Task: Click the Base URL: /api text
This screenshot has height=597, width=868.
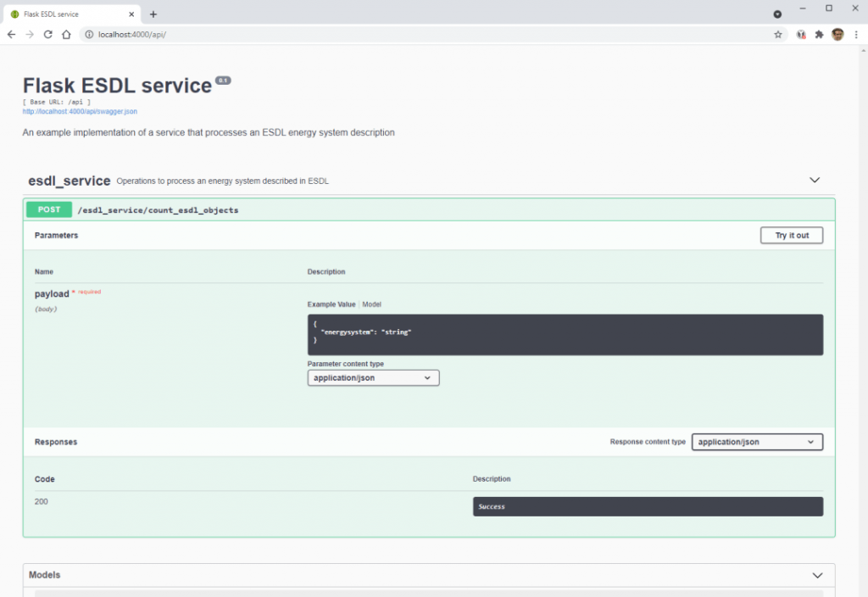Action: pyautogui.click(x=57, y=103)
